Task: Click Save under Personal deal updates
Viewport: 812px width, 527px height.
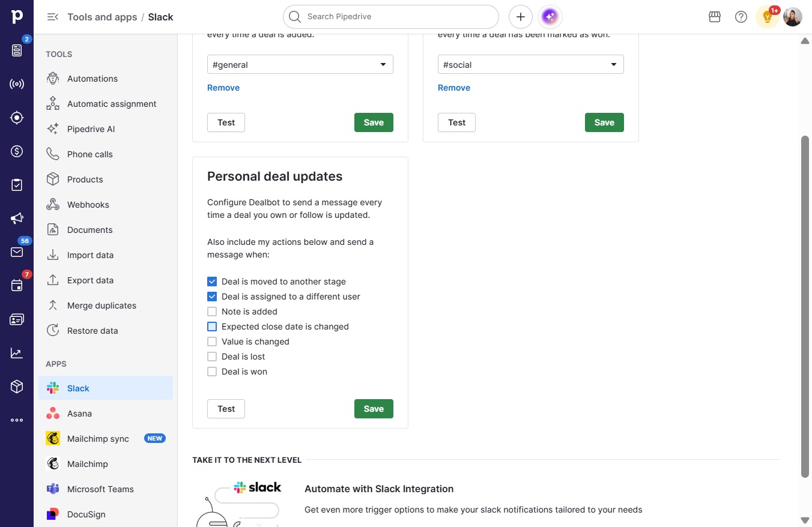Action: coord(374,409)
